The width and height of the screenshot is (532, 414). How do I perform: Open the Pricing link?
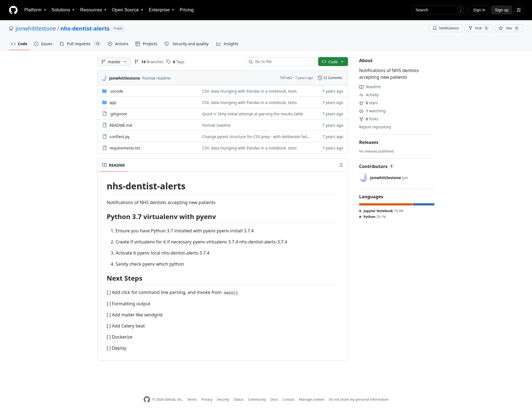click(186, 10)
